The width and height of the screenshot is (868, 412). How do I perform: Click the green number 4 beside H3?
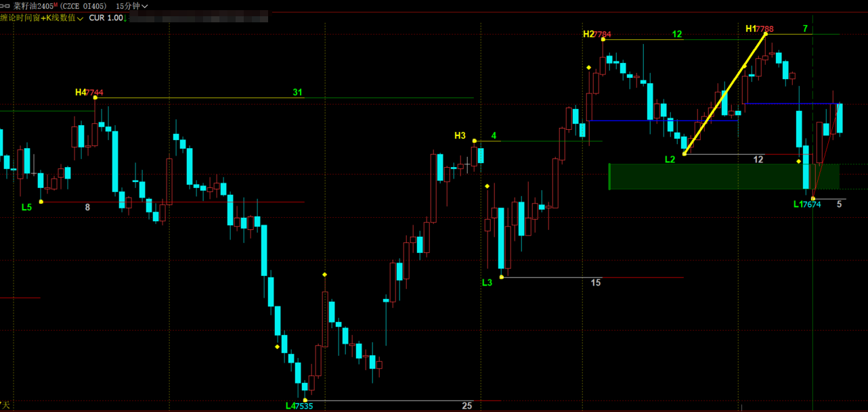(494, 136)
